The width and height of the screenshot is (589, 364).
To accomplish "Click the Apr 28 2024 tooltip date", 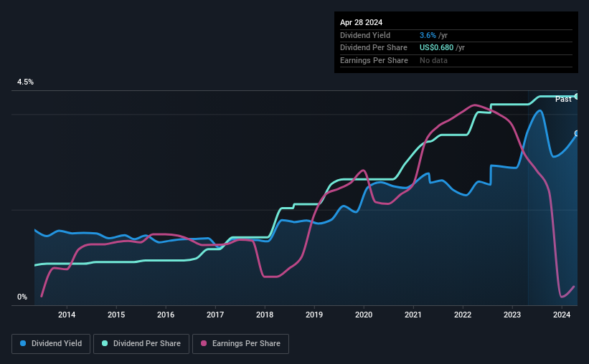I will point(361,22).
